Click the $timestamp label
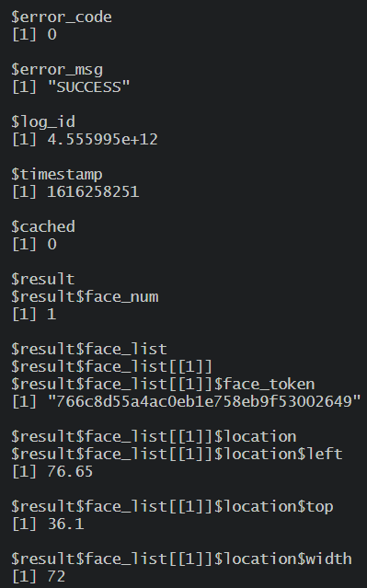The image size is (367, 588). coord(57,174)
